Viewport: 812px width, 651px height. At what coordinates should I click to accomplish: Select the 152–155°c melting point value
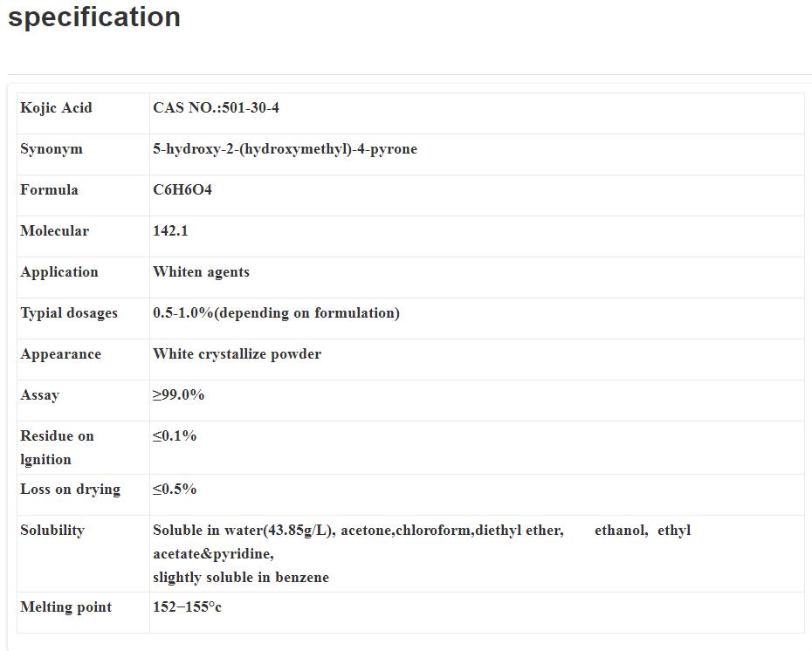point(187,607)
